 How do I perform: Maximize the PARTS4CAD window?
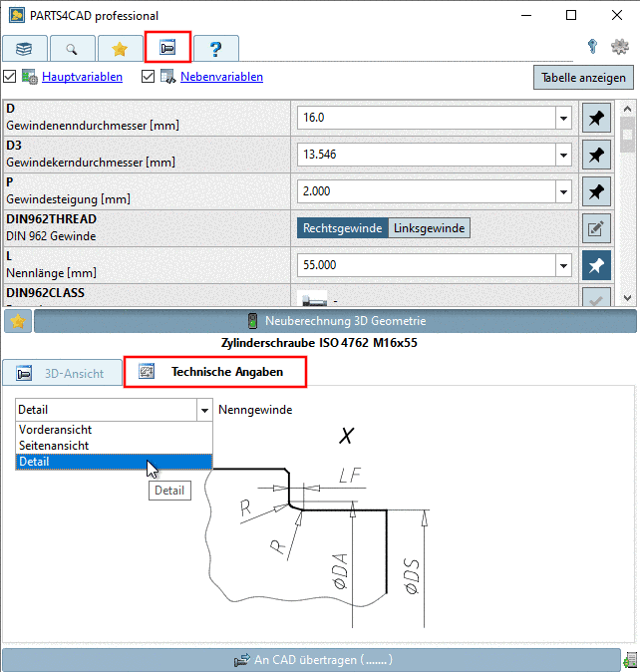[x=571, y=15]
